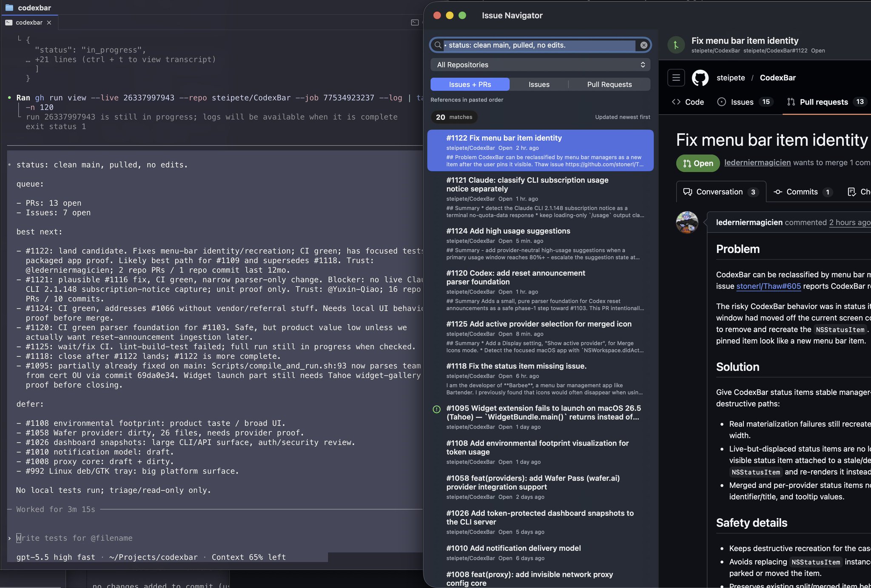Open the All Repositories dropdown
This screenshot has height=588, width=871.
pos(540,65)
